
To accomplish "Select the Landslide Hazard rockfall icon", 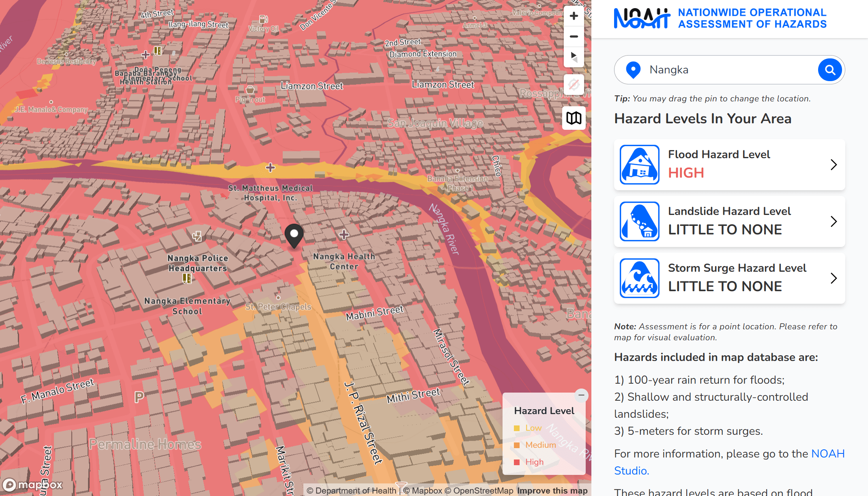I will click(x=639, y=221).
